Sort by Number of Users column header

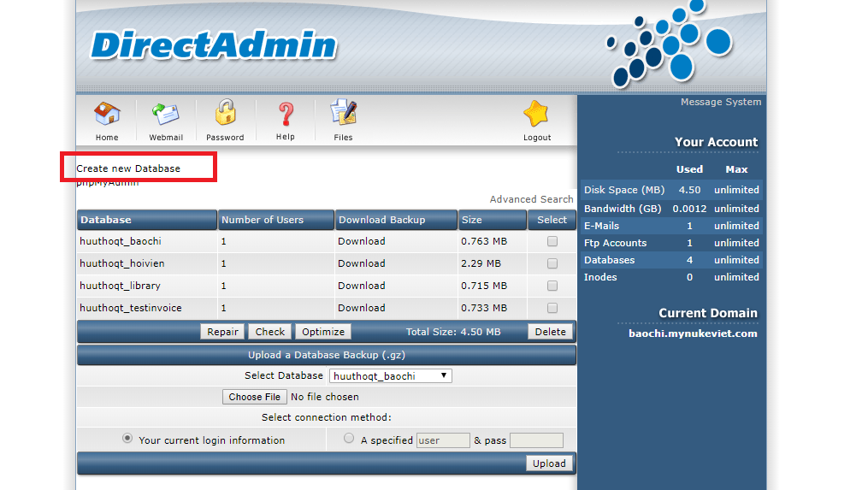click(x=263, y=220)
